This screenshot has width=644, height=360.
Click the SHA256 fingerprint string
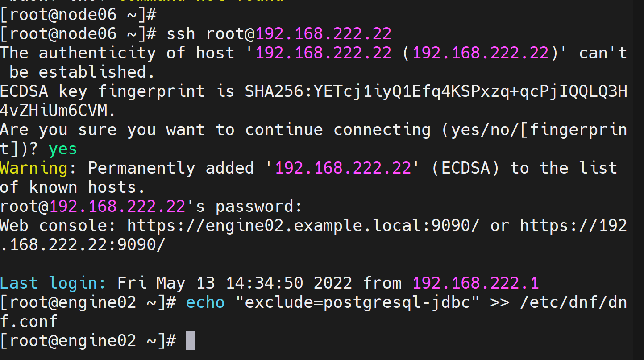pos(436,91)
